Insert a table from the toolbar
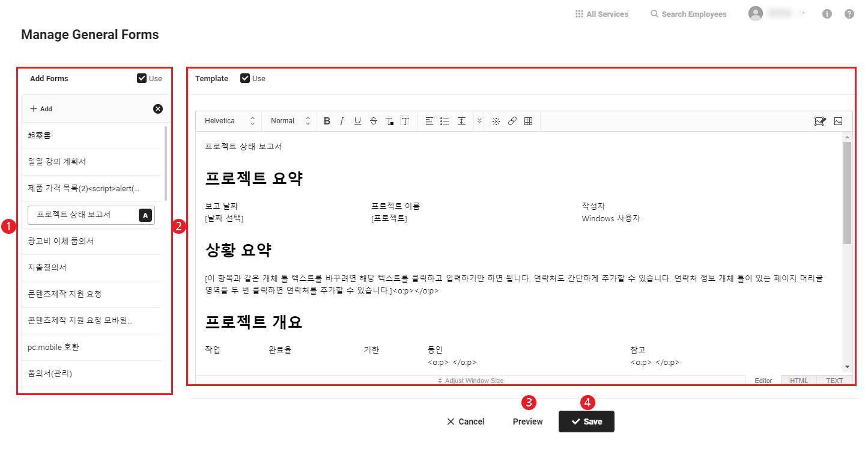868x463 pixels. tap(528, 121)
